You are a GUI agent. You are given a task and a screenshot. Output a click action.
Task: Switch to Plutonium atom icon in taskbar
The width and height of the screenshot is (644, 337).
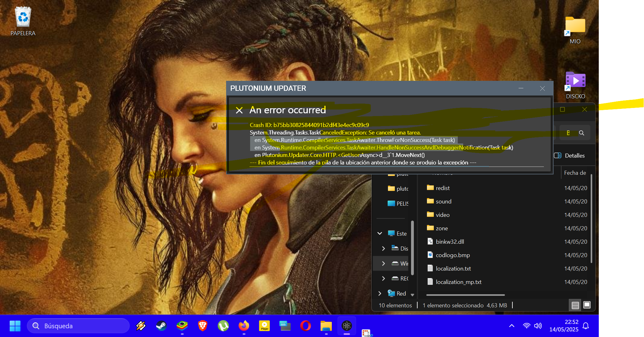coord(347,326)
